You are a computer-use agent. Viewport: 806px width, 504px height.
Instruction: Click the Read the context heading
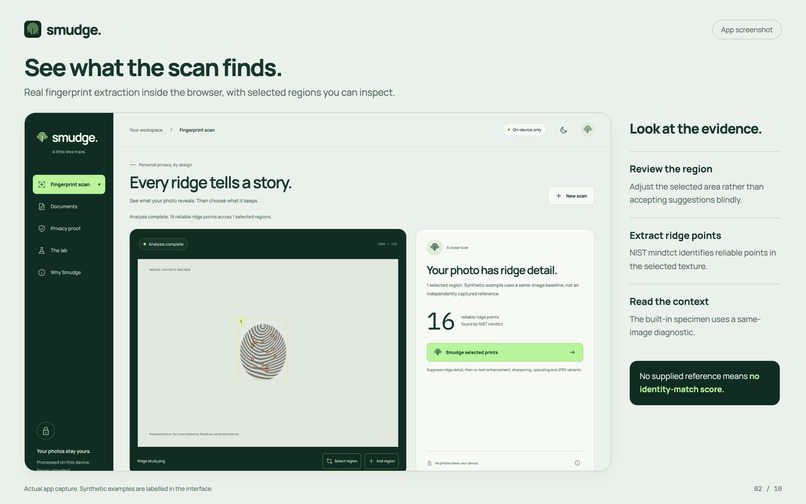tap(669, 302)
